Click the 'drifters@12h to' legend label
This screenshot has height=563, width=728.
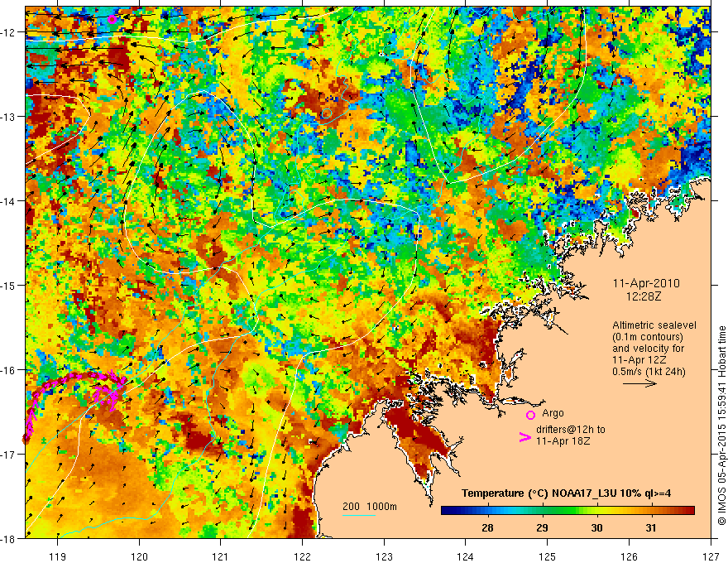pos(571,430)
